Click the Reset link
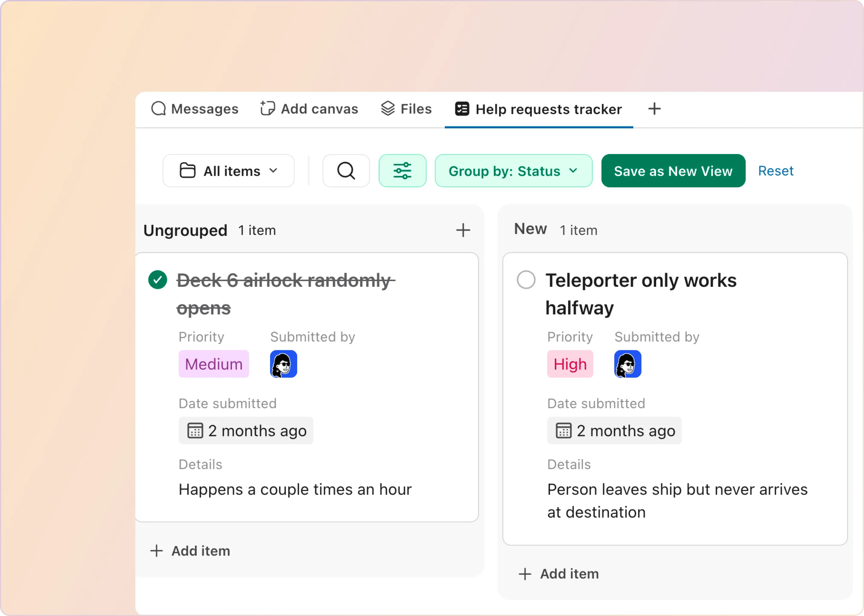This screenshot has height=616, width=864. (775, 171)
